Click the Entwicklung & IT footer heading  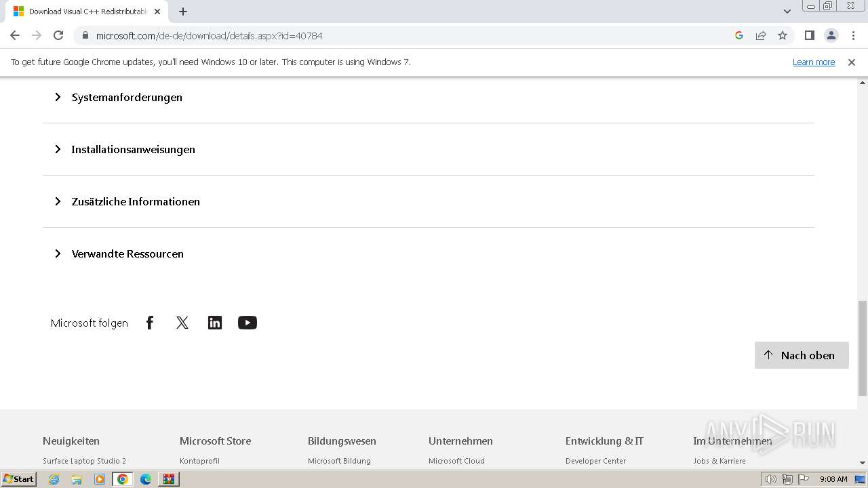pyautogui.click(x=604, y=441)
